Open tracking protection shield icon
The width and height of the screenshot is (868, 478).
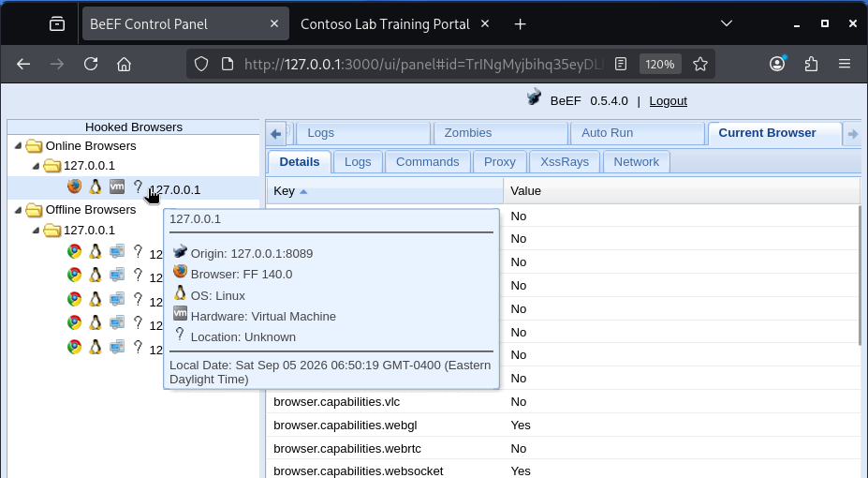coord(201,65)
